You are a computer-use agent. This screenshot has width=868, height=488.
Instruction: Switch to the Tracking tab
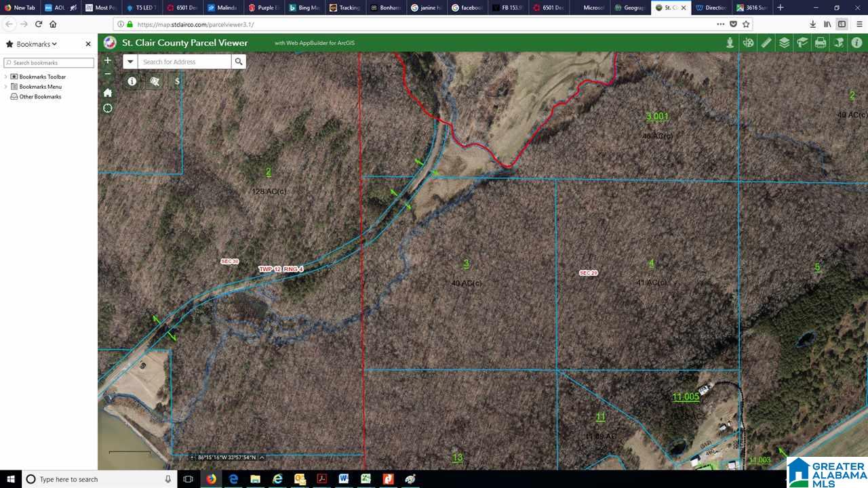tap(345, 7)
